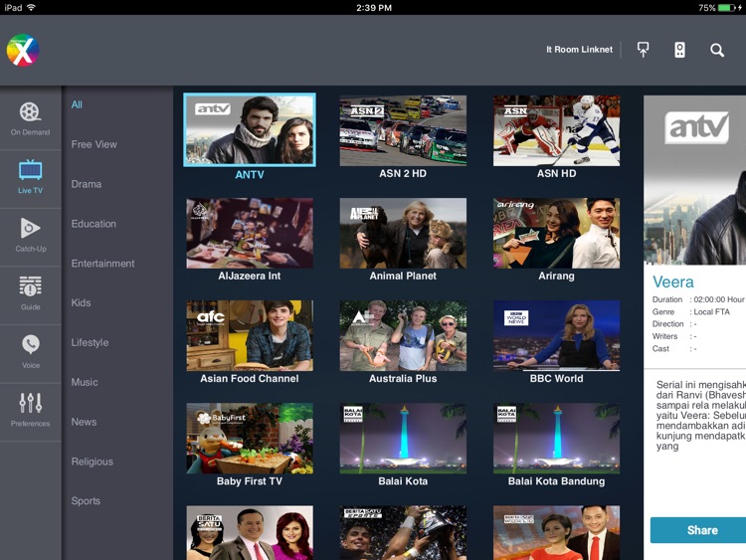
Task: Filter channels by Drama
Action: 87,184
